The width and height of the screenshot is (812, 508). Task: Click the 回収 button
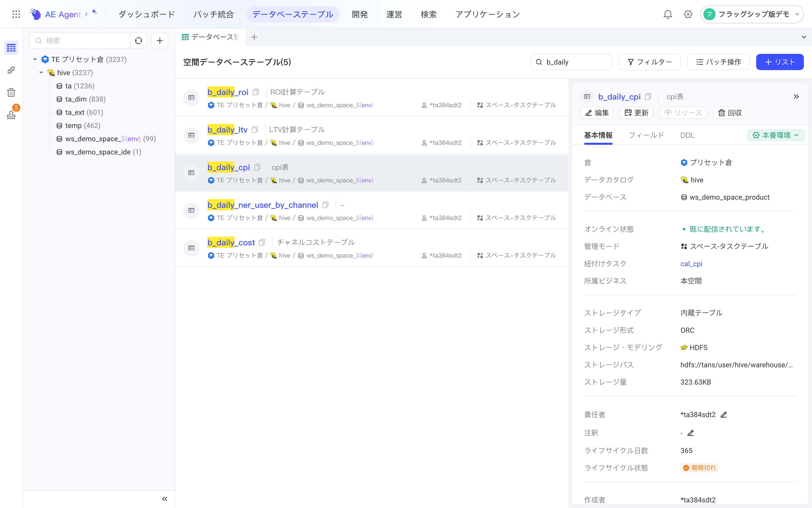(730, 113)
